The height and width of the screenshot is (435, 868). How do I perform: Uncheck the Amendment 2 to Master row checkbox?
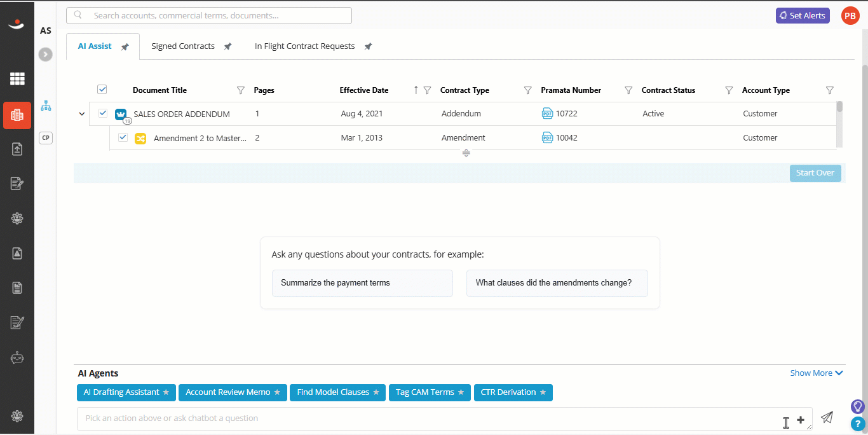pos(123,137)
